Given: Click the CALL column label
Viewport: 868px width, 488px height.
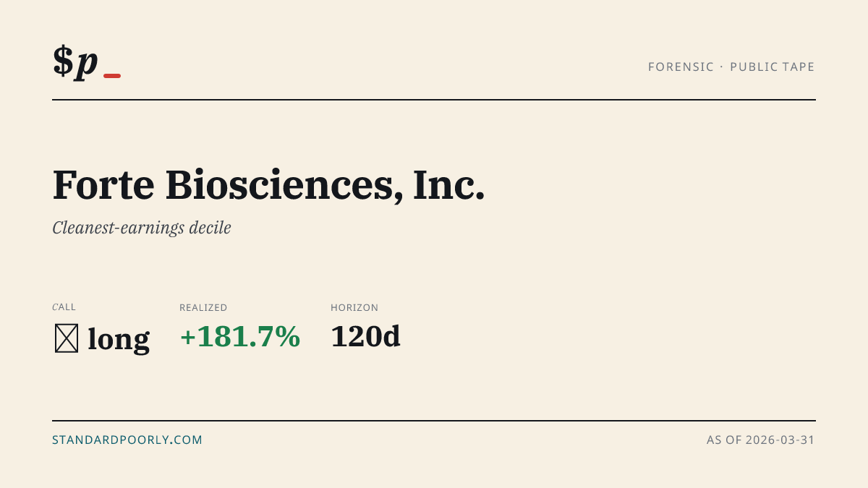Looking at the screenshot, I should pyautogui.click(x=64, y=307).
